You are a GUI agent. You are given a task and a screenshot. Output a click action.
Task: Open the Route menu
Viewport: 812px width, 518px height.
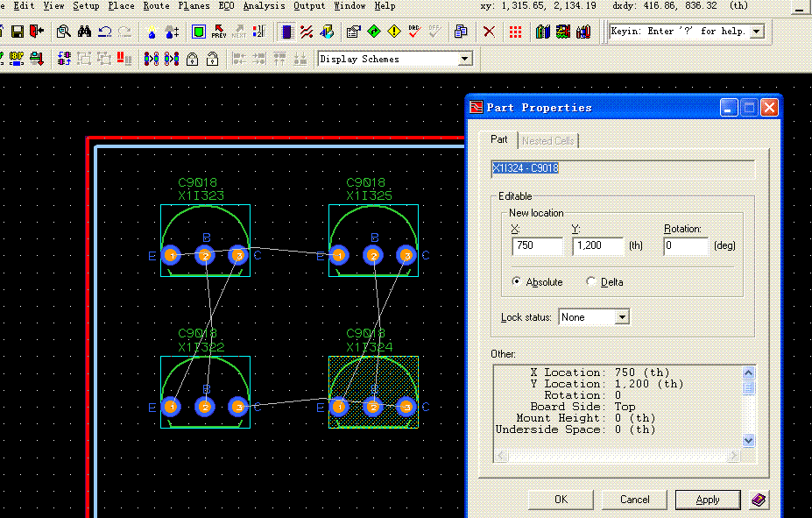coord(156,6)
